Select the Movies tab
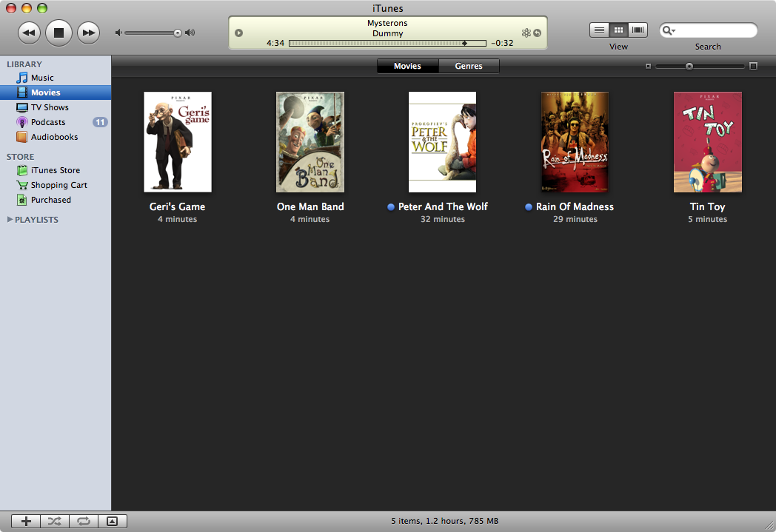This screenshot has height=532, width=776. [x=407, y=67]
